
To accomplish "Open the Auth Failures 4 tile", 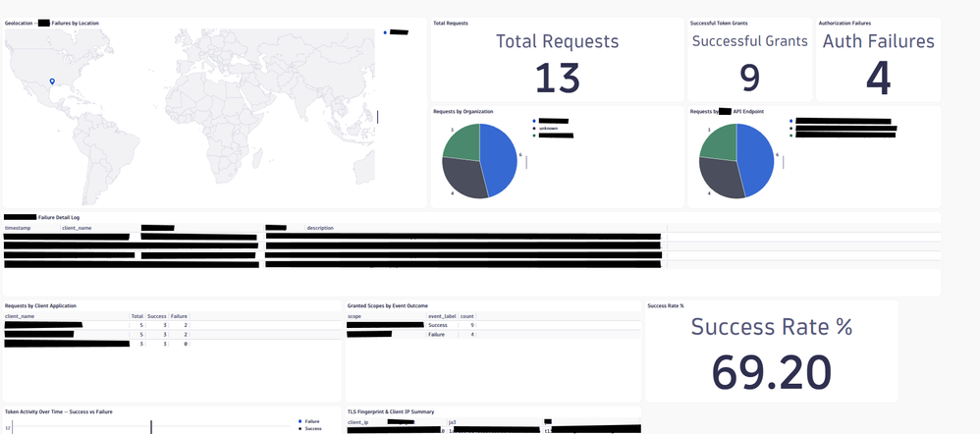I will (878, 60).
